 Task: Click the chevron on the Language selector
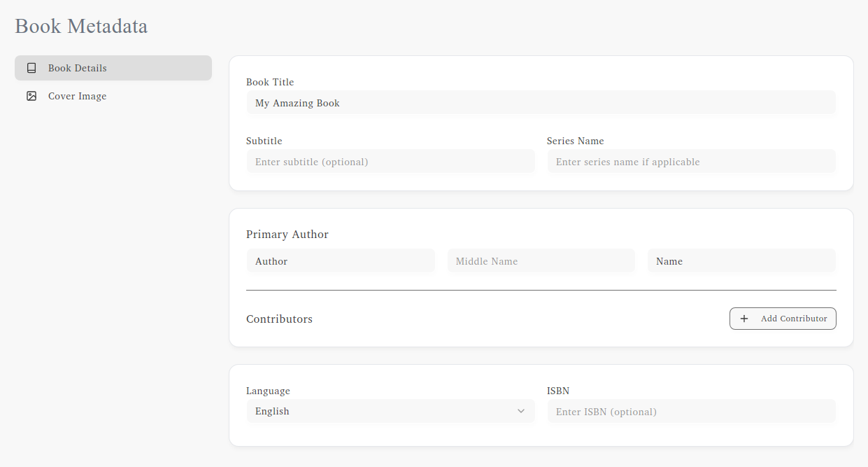(x=520, y=411)
